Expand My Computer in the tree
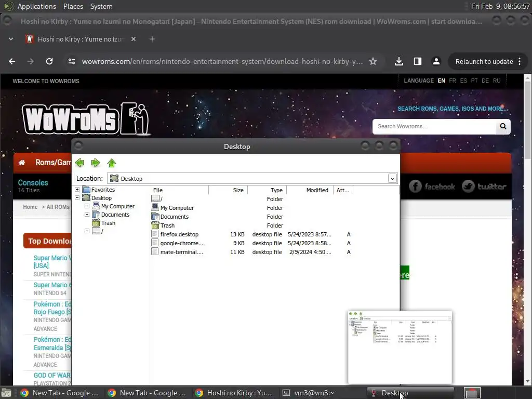Image resolution: width=532 pixels, height=399 pixels. tap(87, 206)
